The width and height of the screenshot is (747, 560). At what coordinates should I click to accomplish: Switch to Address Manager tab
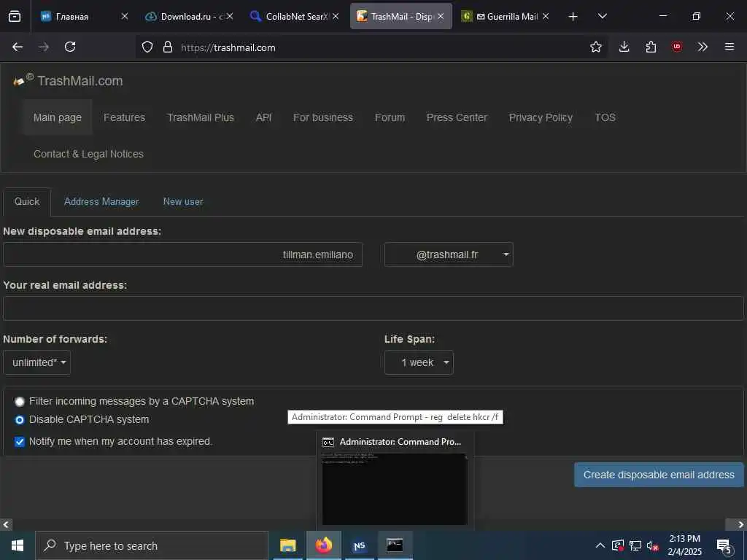[x=101, y=201]
